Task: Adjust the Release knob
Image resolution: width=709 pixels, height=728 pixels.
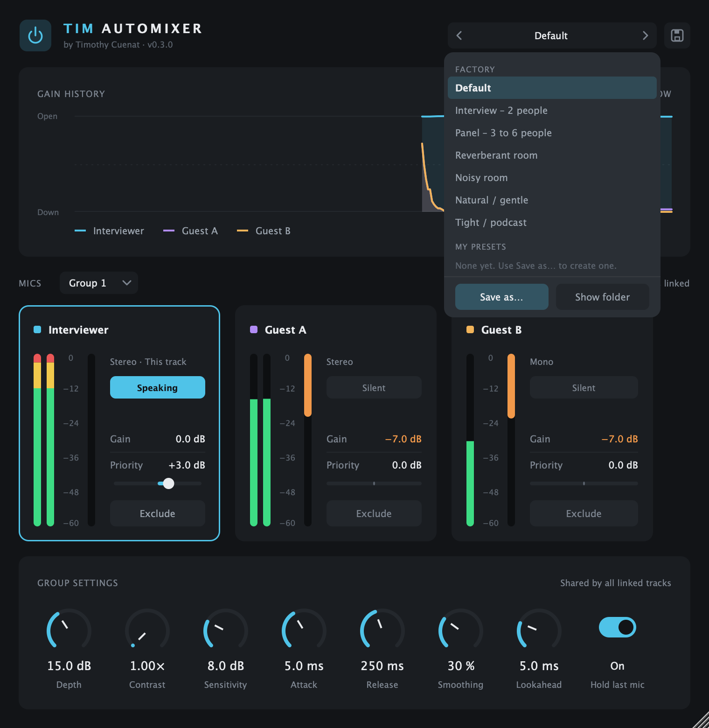Action: click(x=382, y=629)
